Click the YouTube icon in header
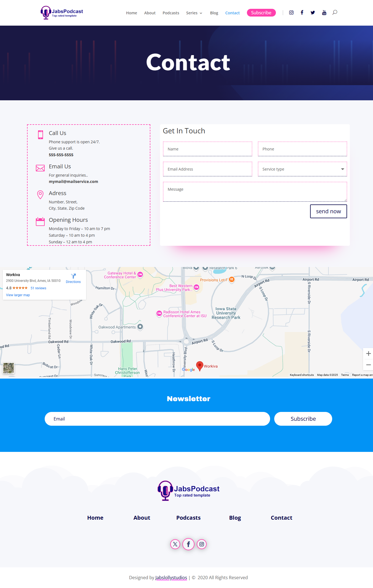The width and height of the screenshot is (373, 588). [324, 13]
